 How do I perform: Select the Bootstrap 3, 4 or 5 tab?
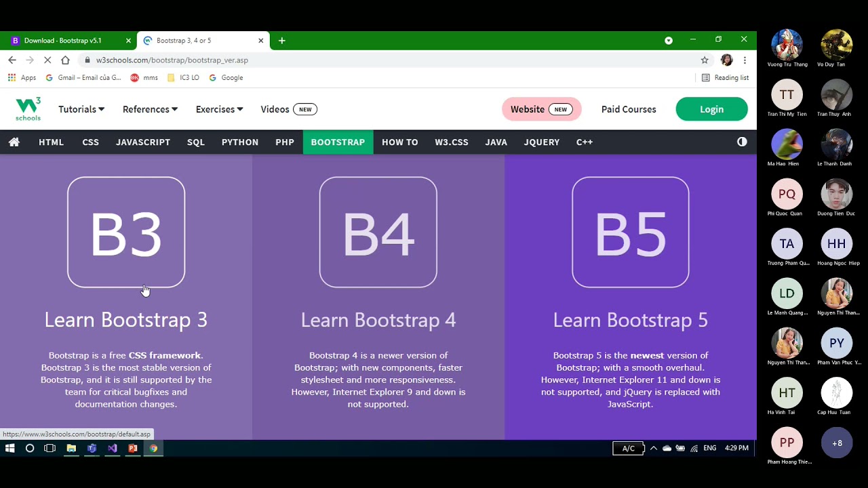pos(203,41)
